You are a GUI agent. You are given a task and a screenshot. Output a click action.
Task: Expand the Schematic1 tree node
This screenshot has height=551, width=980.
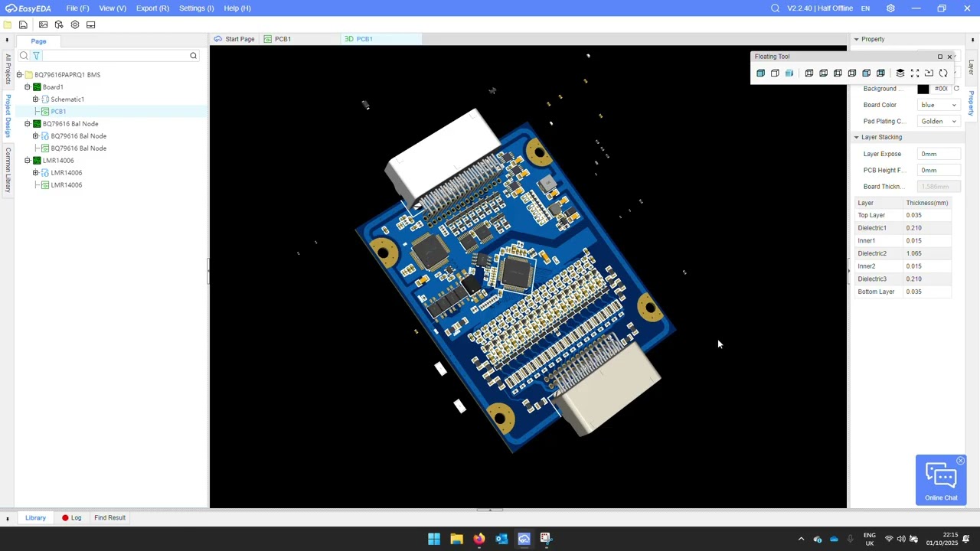click(x=35, y=99)
